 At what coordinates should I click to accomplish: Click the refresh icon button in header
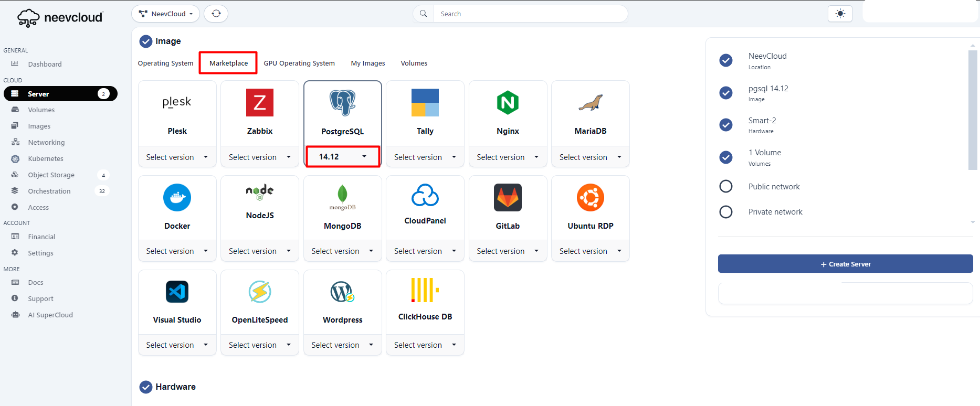pyautogui.click(x=216, y=14)
